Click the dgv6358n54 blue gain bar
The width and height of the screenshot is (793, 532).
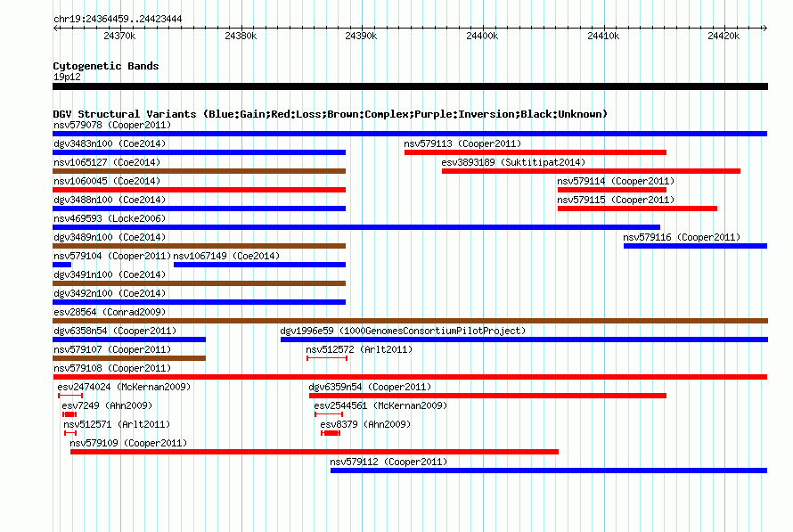click(x=129, y=340)
